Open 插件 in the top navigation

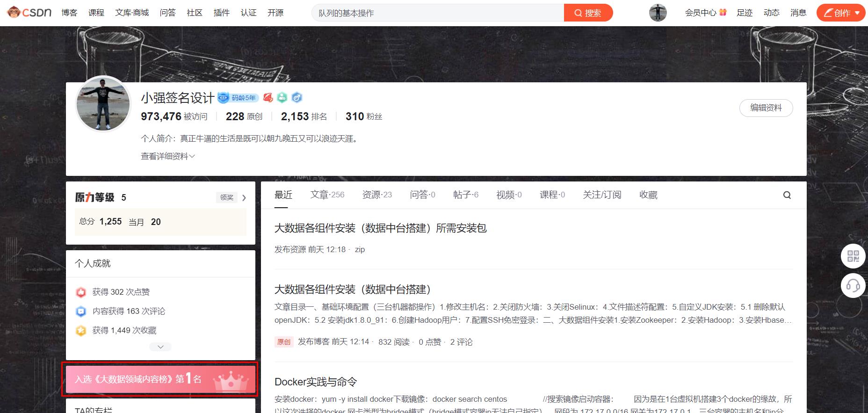click(222, 13)
